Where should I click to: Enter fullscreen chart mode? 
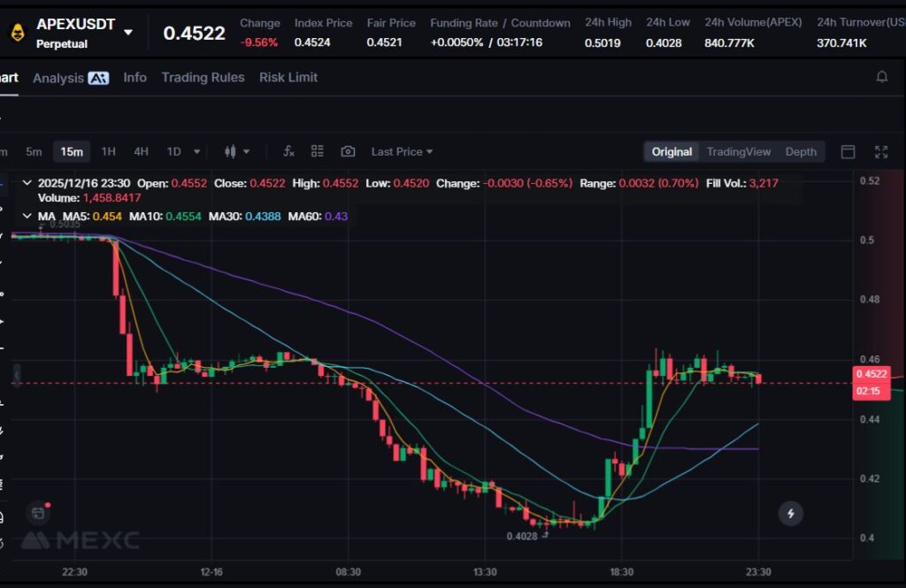[x=881, y=152]
